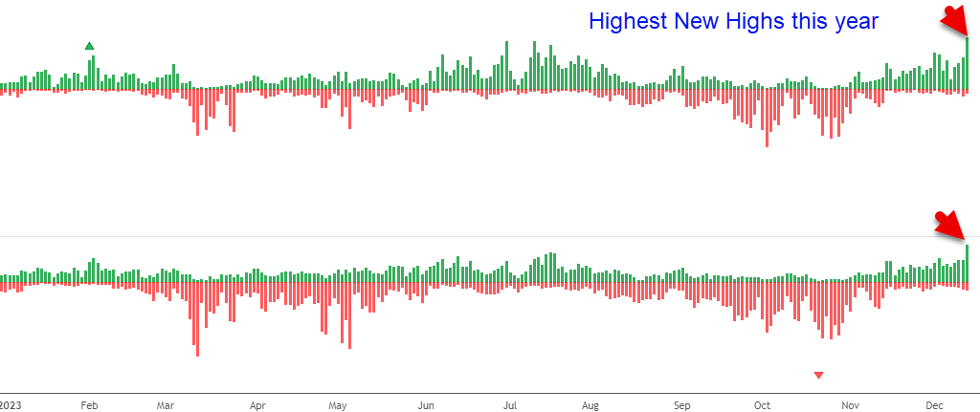
Task: Click the deepest red bar in March of lower chart
Action: (x=197, y=319)
